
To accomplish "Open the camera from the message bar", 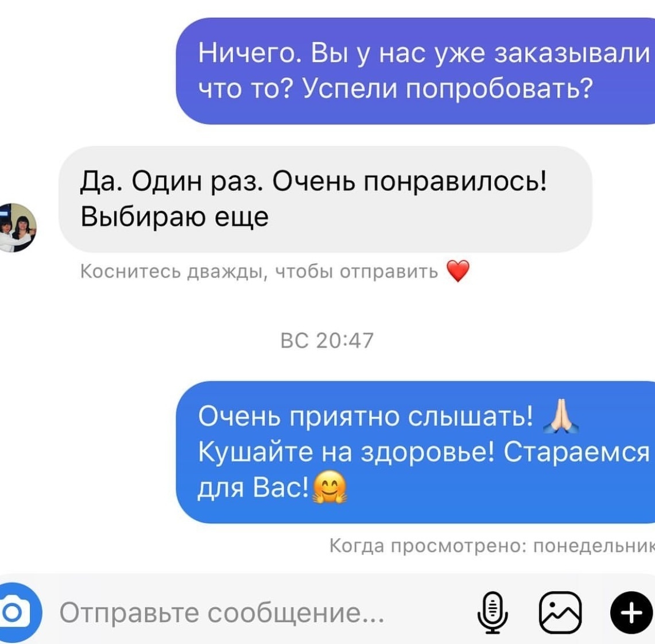I will point(17,612).
